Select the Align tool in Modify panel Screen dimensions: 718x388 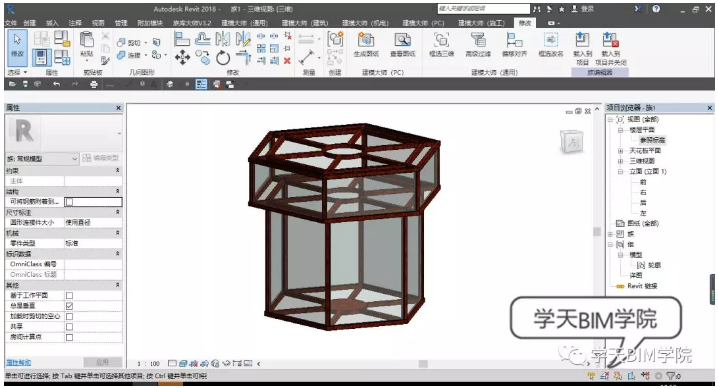(182, 39)
